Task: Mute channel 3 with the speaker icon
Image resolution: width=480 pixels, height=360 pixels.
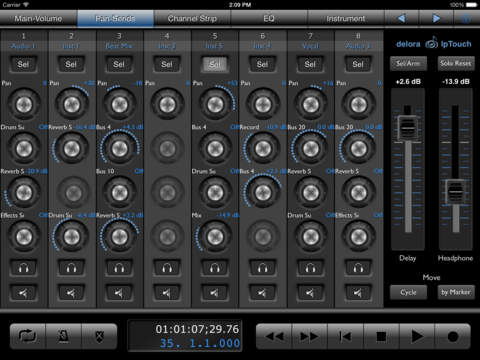Action: click(119, 293)
